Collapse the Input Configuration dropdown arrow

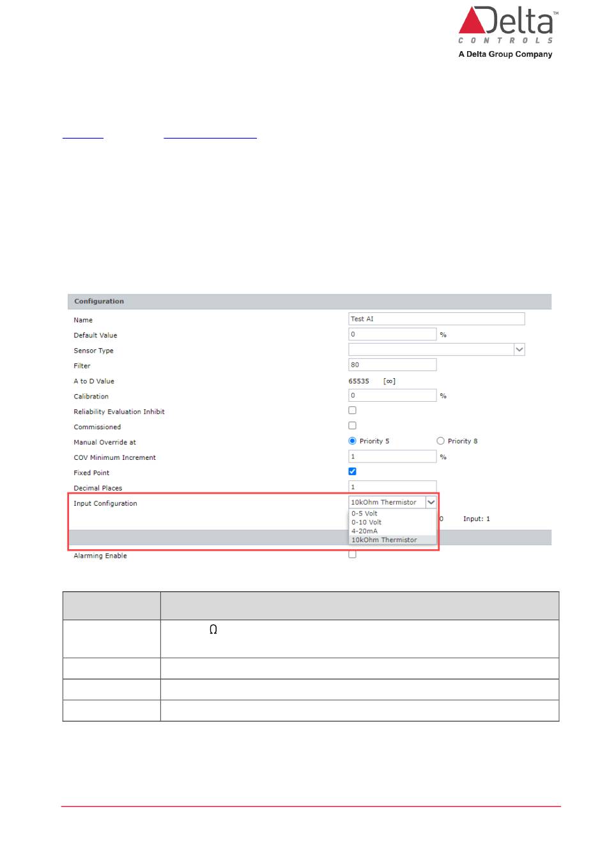click(x=431, y=503)
